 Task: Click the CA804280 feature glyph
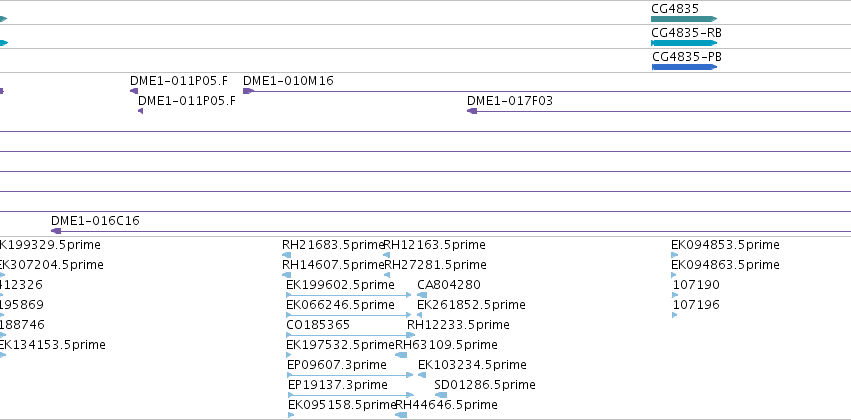click(422, 295)
